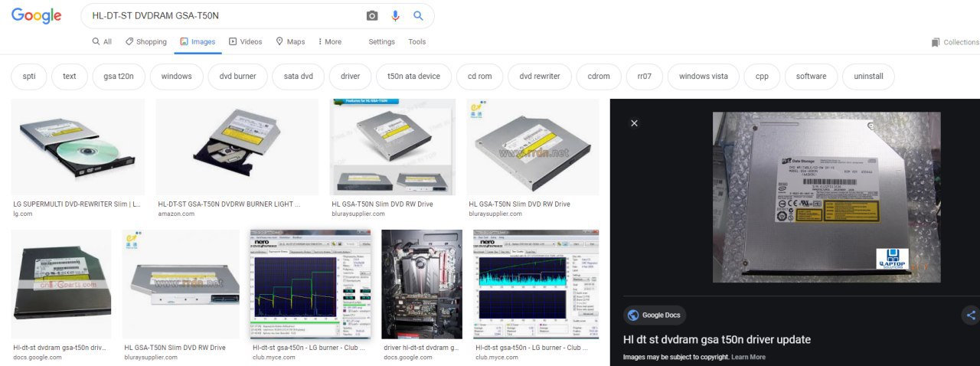This screenshot has height=366, width=980.
Task: Switch to the Shopping tab
Action: [x=146, y=42]
